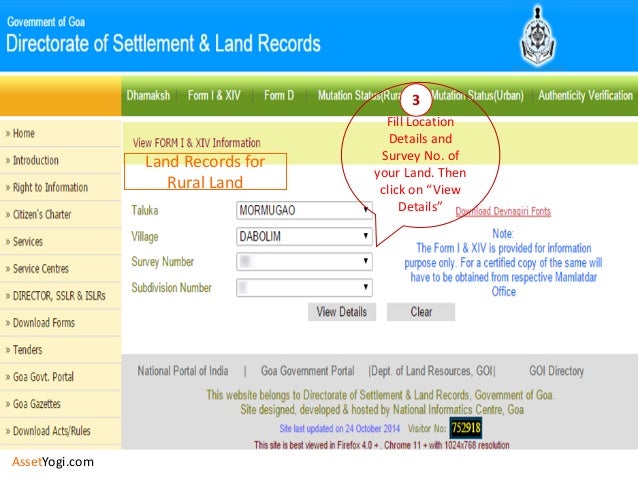The width and height of the screenshot is (638, 479).
Task: Open Goa Gazettes sidebar link
Action: point(36,404)
